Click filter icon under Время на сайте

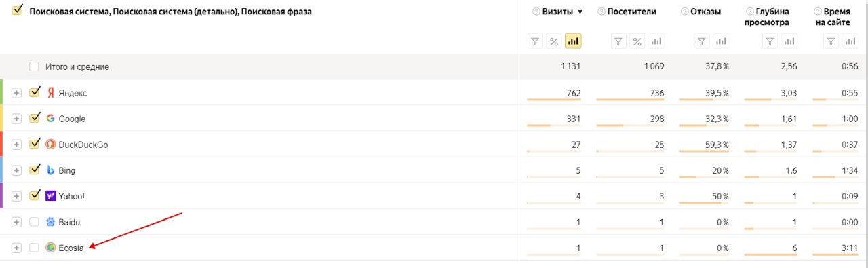pyautogui.click(x=831, y=42)
